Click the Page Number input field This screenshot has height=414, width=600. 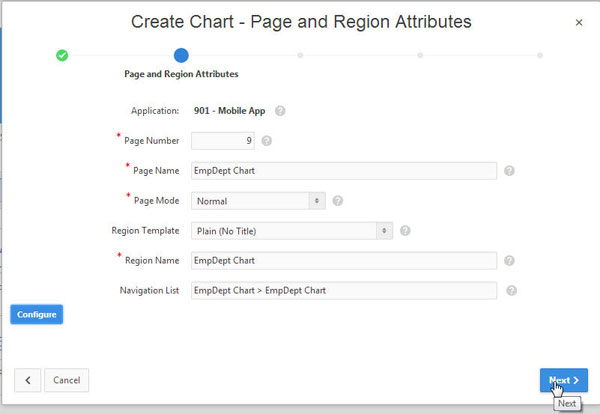click(x=223, y=141)
